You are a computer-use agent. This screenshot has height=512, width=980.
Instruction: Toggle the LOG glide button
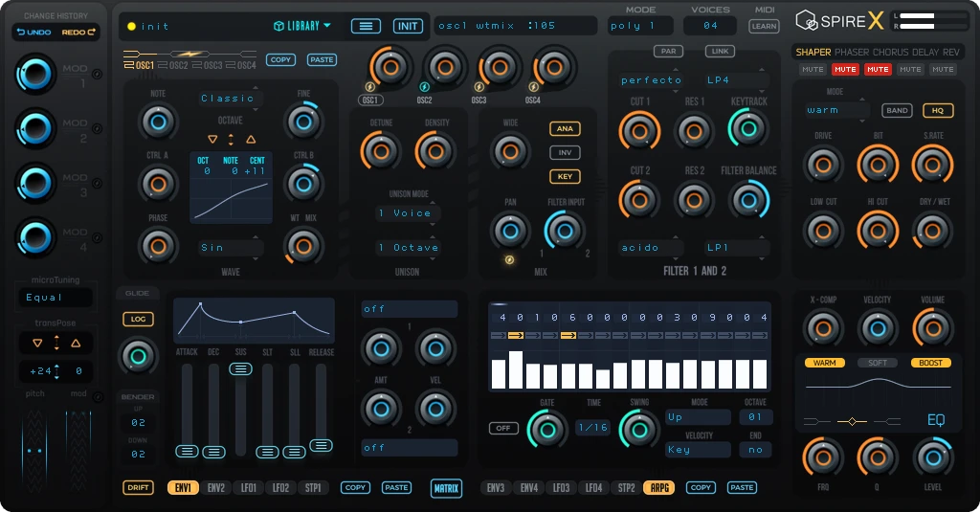click(x=138, y=319)
